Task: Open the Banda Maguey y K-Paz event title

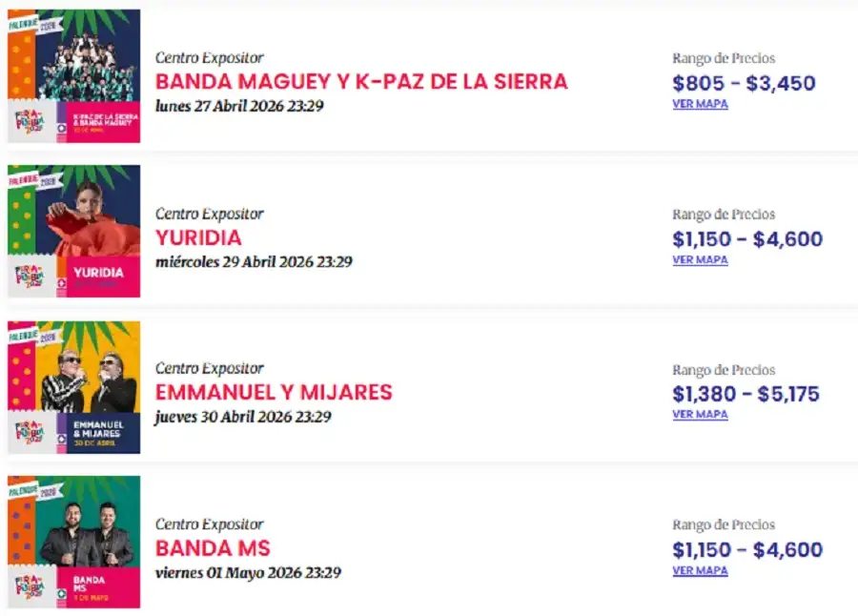Action: [362, 81]
